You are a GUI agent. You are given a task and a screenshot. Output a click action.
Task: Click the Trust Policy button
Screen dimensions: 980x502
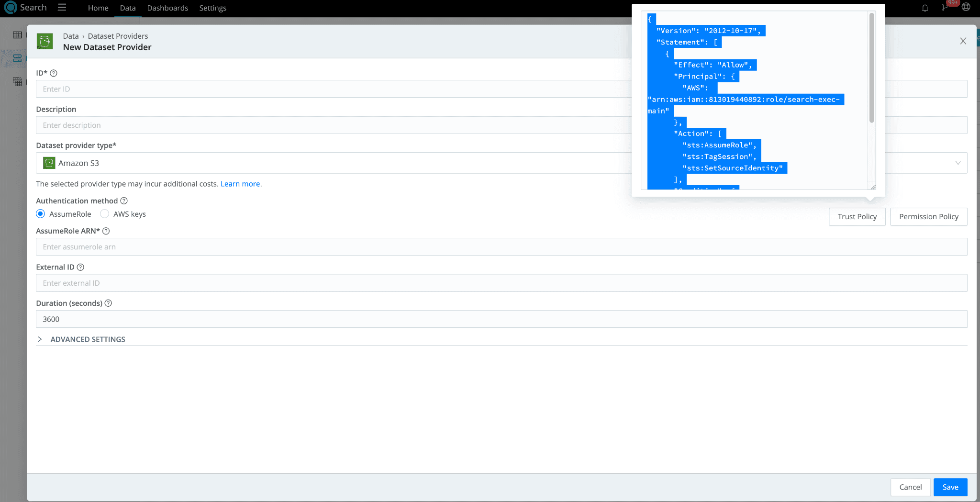pos(857,217)
